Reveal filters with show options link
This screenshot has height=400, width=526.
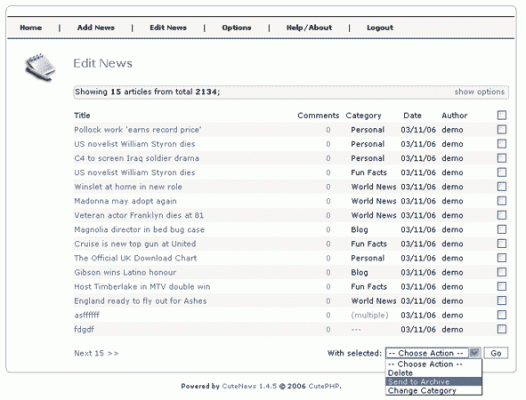click(x=479, y=92)
